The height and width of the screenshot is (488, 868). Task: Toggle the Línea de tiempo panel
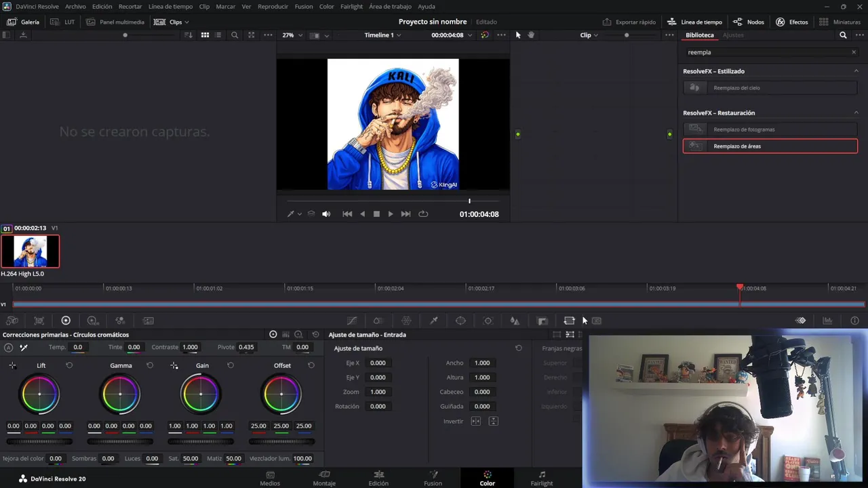[x=695, y=22]
